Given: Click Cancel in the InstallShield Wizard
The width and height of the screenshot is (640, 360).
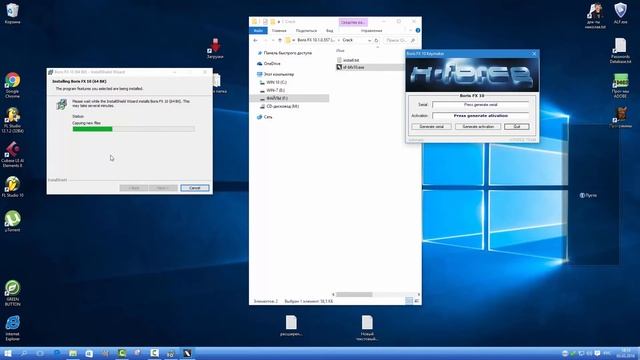Looking at the screenshot, I should [x=195, y=188].
